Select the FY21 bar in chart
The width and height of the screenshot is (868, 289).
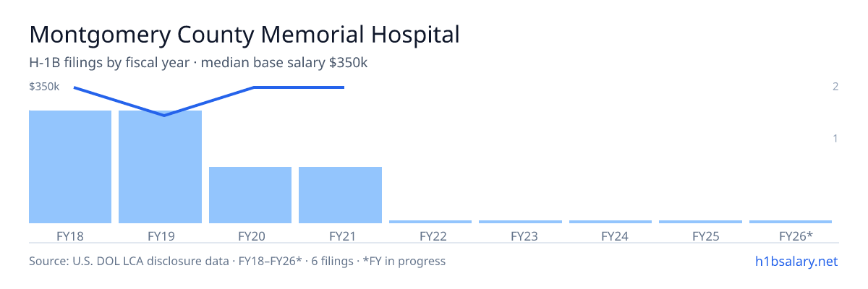click(340, 195)
